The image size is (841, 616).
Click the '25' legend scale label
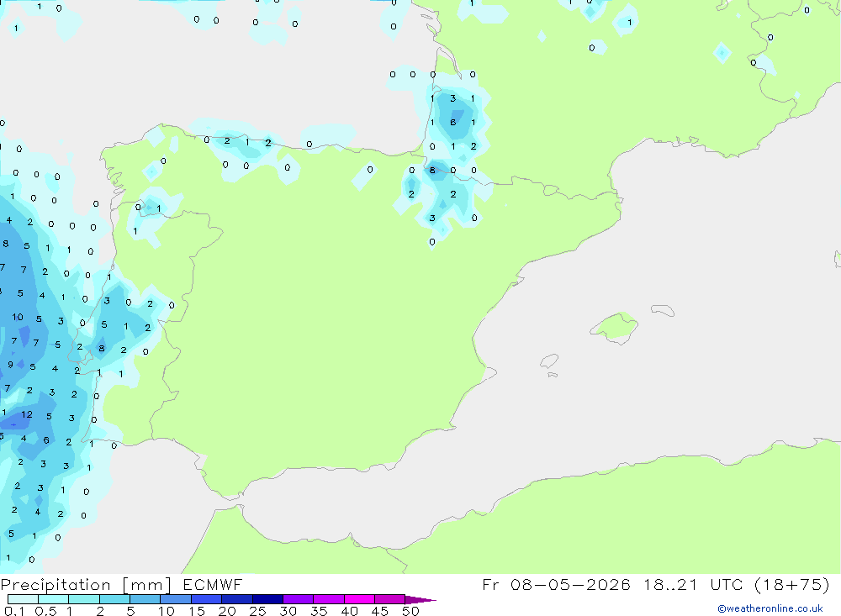pyautogui.click(x=257, y=611)
